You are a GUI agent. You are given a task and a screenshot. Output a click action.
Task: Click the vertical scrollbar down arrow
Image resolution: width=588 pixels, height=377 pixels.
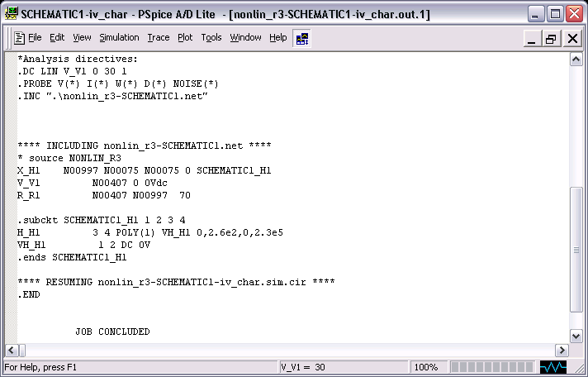576,336
